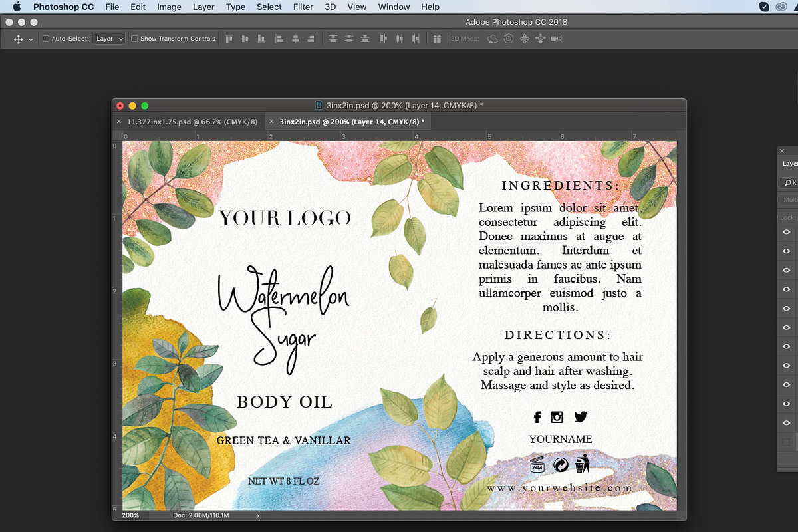Enable Show Transform Controls checkbox
This screenshot has width=798, height=532.
pos(134,39)
